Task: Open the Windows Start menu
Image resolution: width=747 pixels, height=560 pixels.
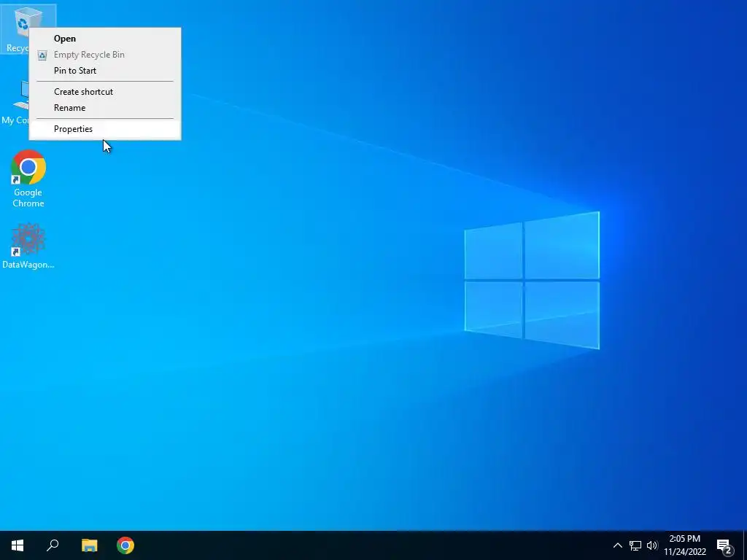Action: tap(18, 545)
